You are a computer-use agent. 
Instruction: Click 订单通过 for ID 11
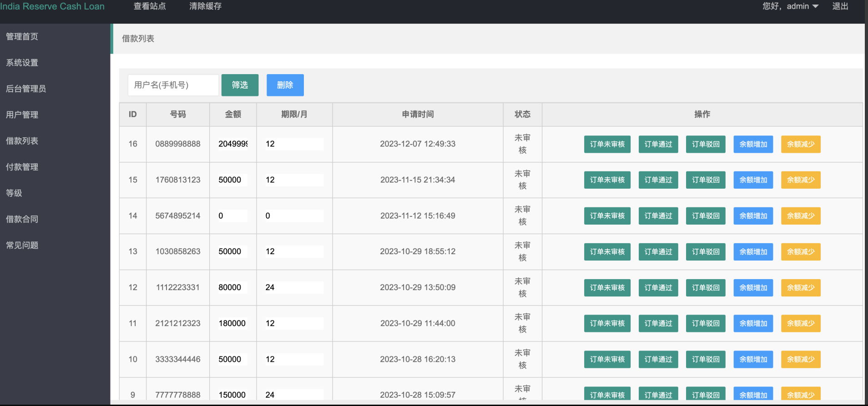tap(658, 323)
